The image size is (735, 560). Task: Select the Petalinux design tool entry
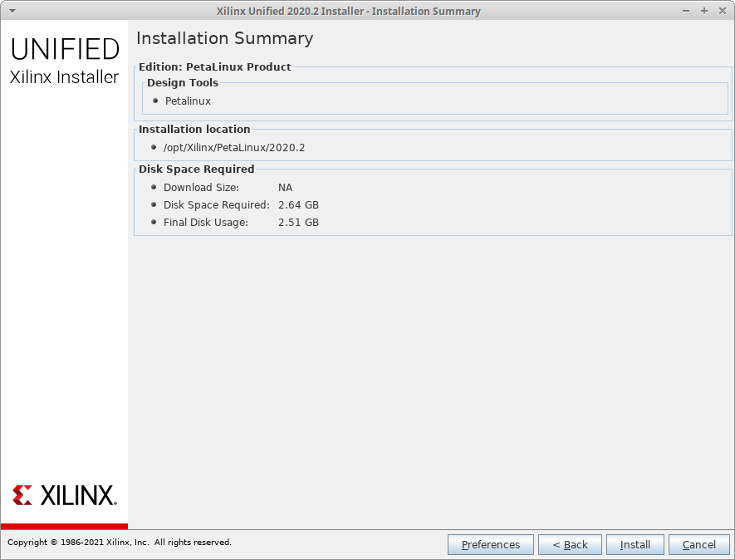point(188,101)
